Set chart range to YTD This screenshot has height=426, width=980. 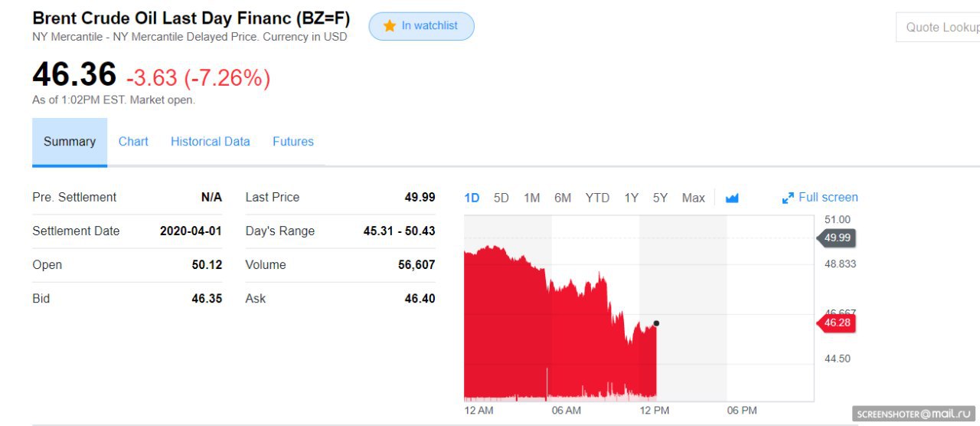[x=598, y=198]
